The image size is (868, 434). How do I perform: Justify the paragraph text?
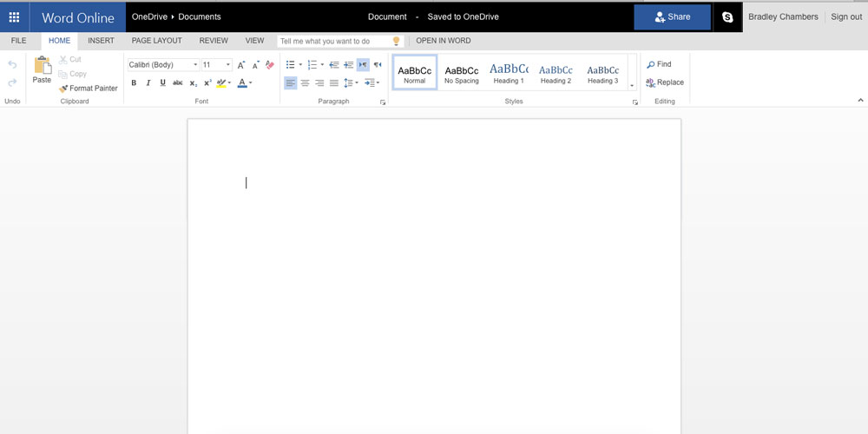pos(334,83)
